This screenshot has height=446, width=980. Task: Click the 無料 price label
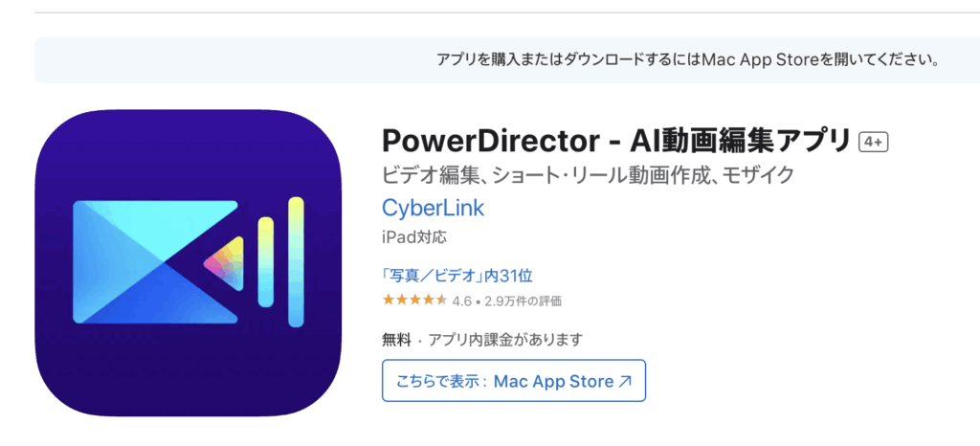(x=396, y=340)
